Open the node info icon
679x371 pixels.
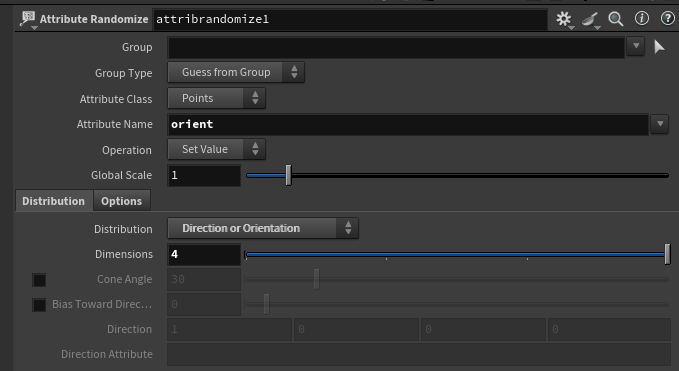641,18
